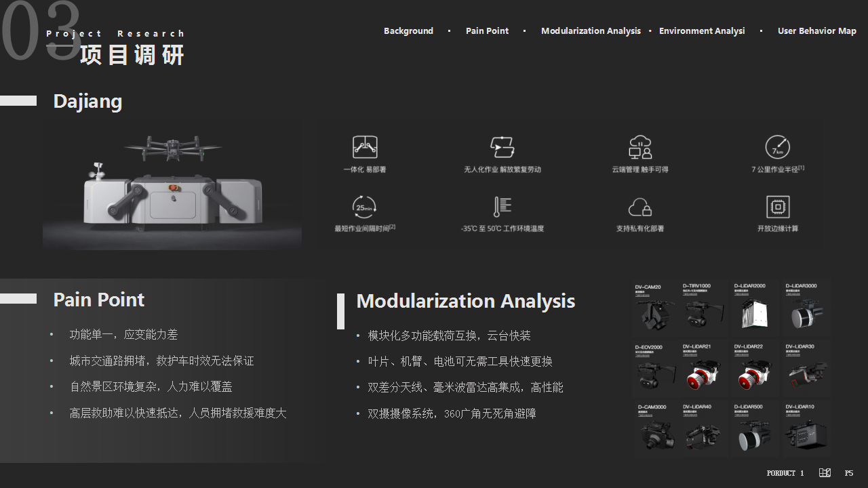
Task: Select the 开放边缘计算 edge computing icon
Action: click(777, 205)
